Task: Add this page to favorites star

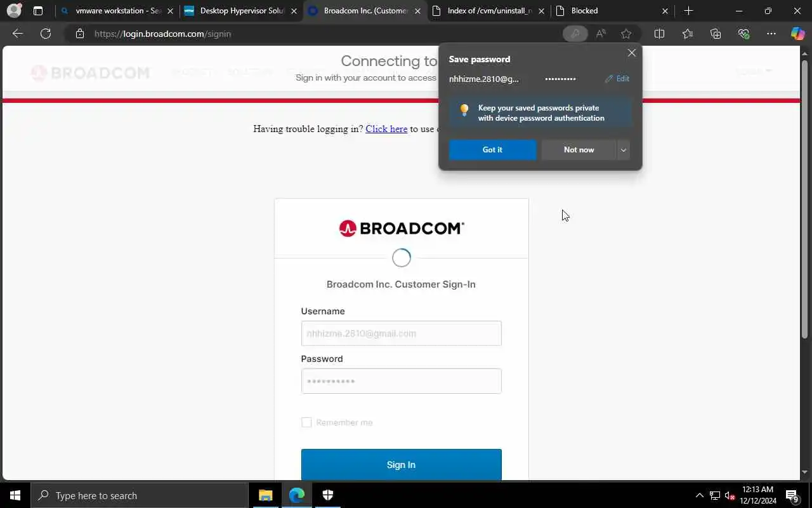Action: [x=626, y=34]
